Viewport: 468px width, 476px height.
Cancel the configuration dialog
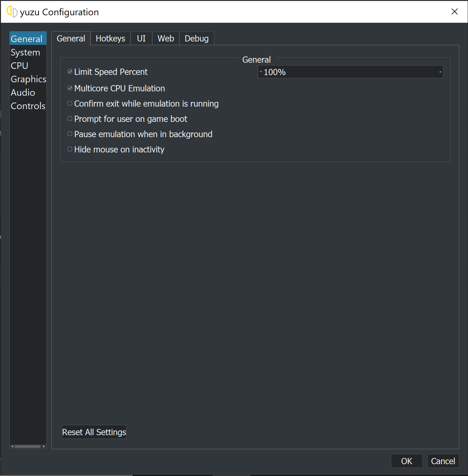pos(443,461)
